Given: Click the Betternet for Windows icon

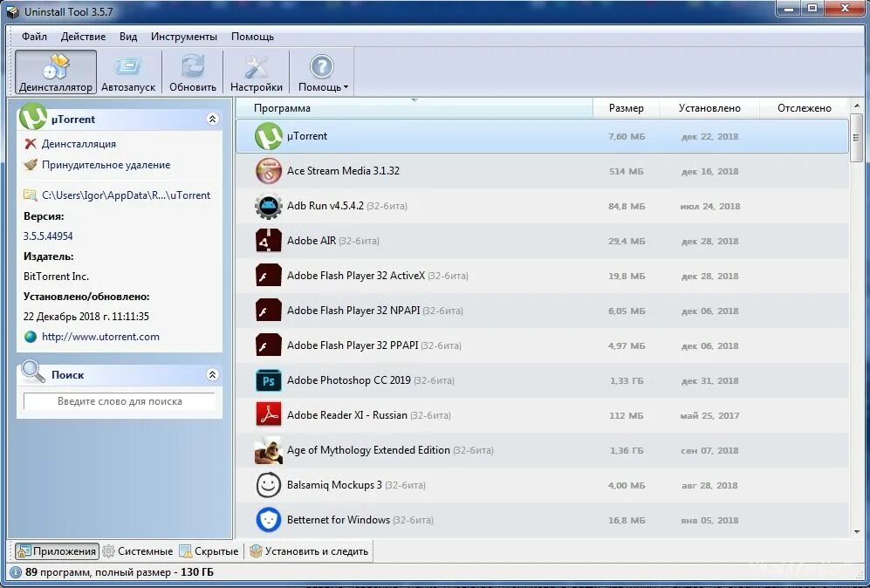Looking at the screenshot, I should point(269,520).
